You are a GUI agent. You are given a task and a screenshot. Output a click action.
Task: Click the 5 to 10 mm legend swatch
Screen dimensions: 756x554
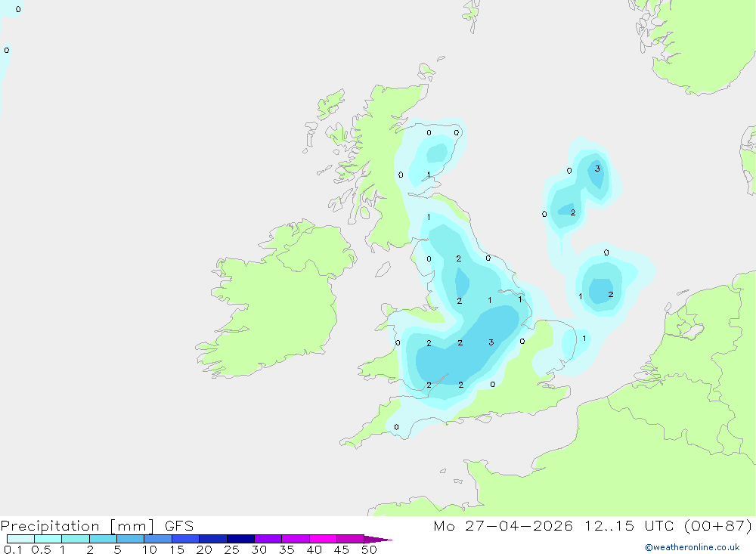pos(130,539)
